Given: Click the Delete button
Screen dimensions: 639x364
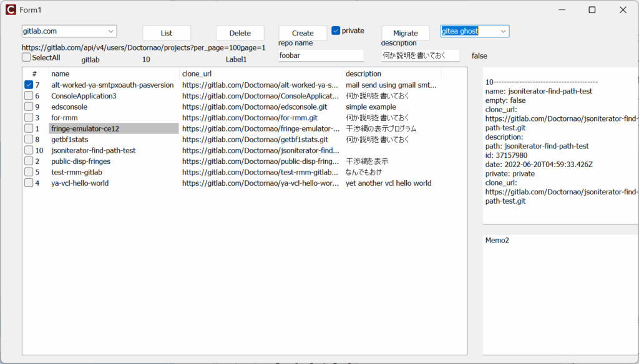Looking at the screenshot, I should pyautogui.click(x=240, y=33).
